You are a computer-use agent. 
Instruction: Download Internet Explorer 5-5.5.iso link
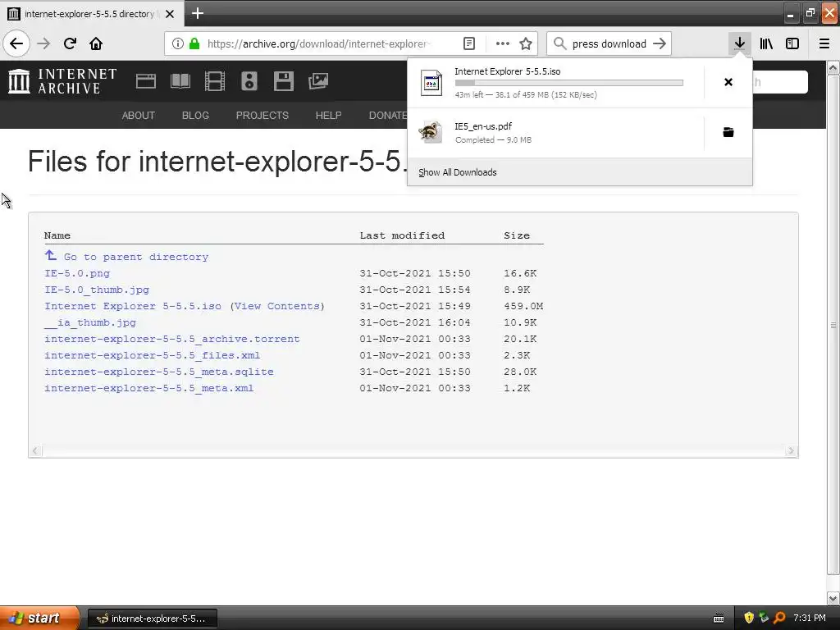click(x=133, y=306)
